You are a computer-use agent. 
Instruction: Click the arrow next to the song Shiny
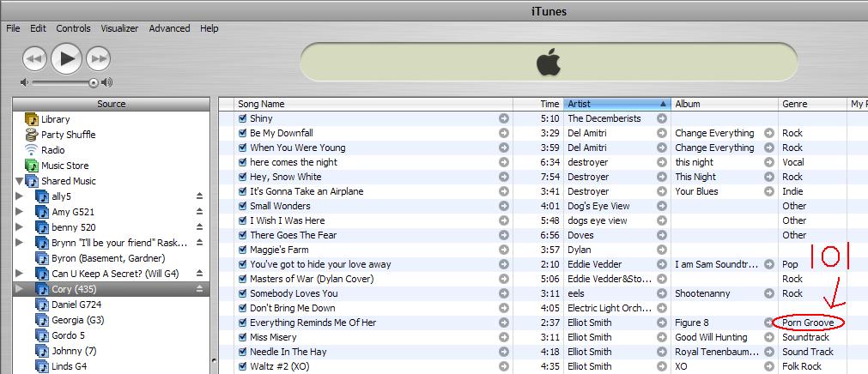[x=504, y=119]
